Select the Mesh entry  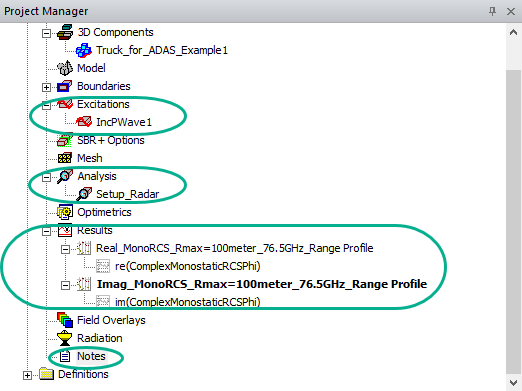(90, 158)
